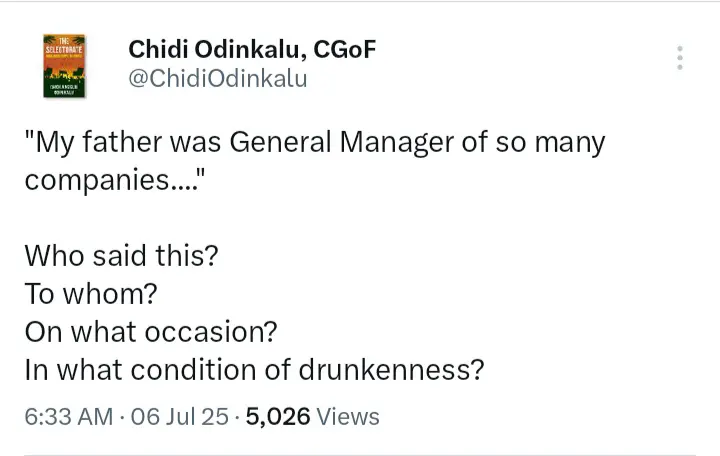Screen dimensions: 720x456
Task: Open Chidi Odinkalu, CGoF display name
Action: [x=252, y=49]
